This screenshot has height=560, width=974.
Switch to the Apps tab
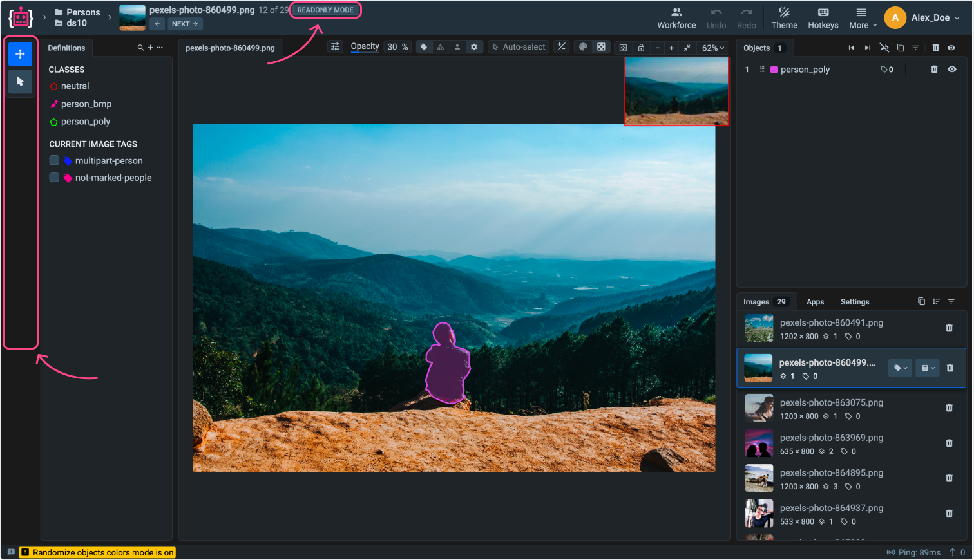click(x=815, y=302)
